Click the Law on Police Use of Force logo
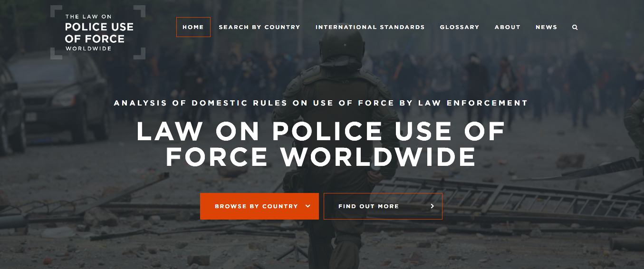Screen dimensions: 644x269 coord(98,32)
